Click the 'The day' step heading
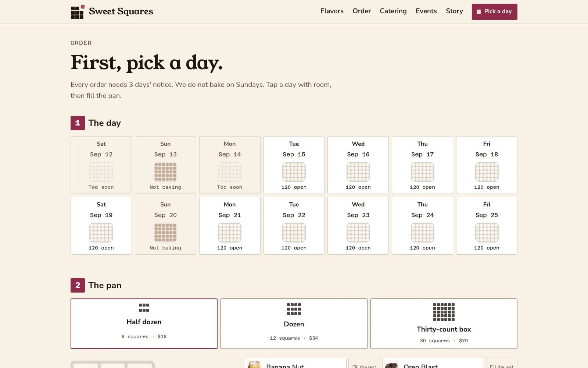 click(x=105, y=123)
